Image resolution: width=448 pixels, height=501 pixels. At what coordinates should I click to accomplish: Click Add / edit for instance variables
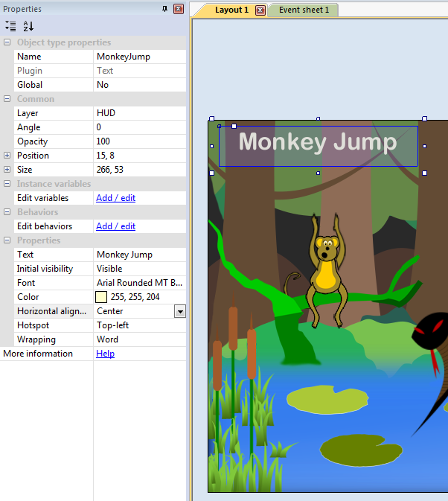coord(115,198)
